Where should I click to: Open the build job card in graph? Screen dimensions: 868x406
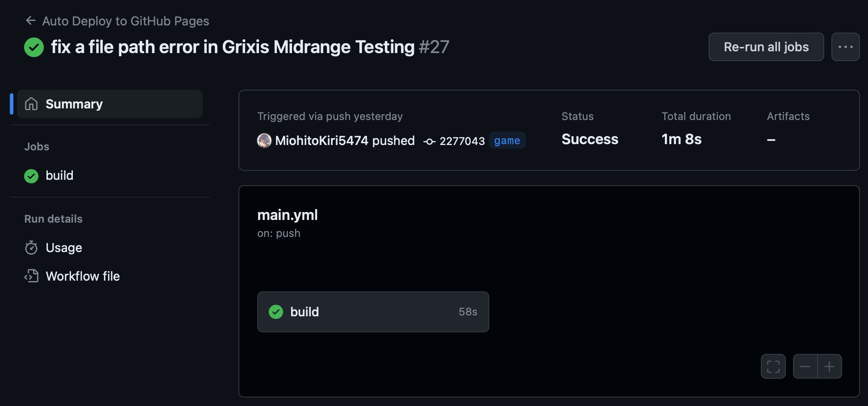(x=373, y=312)
